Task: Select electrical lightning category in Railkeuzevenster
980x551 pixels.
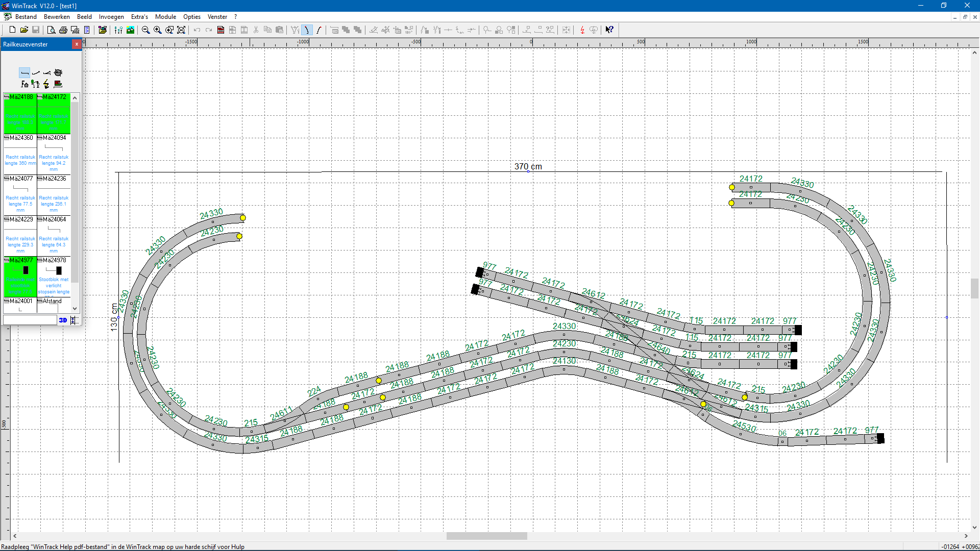Action: (x=47, y=84)
